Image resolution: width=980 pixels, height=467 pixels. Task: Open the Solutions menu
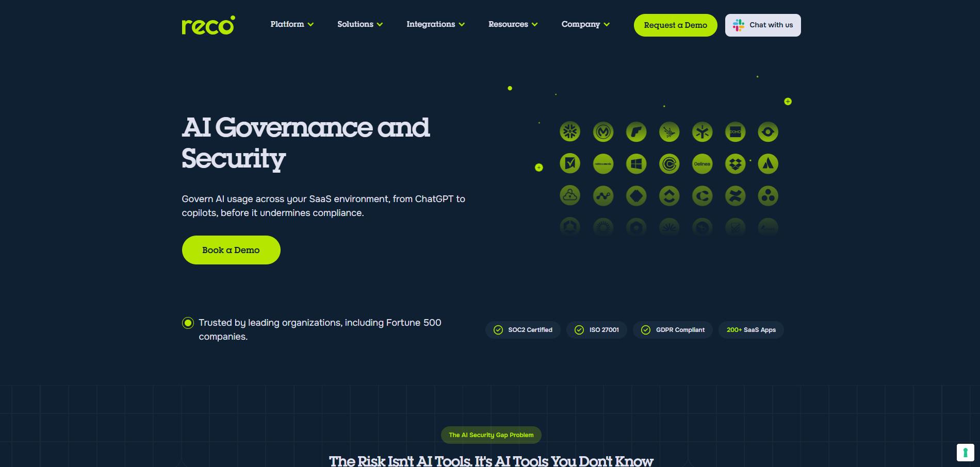pyautogui.click(x=360, y=24)
